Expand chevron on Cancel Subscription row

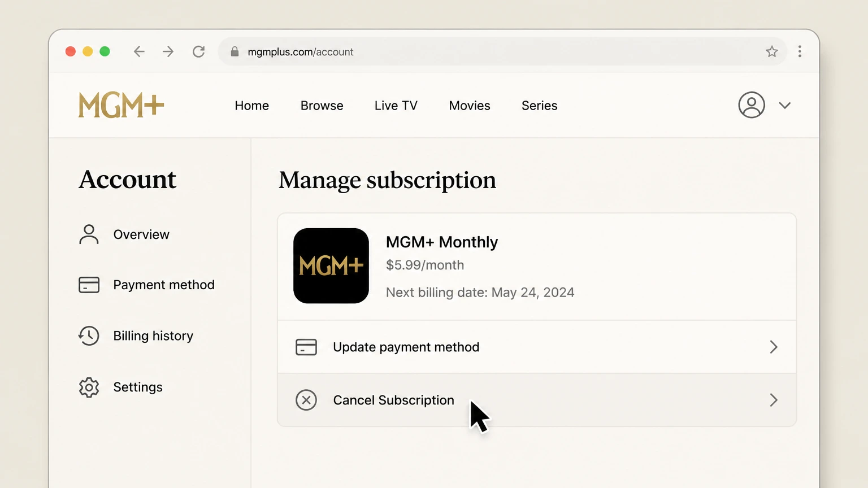(x=774, y=400)
